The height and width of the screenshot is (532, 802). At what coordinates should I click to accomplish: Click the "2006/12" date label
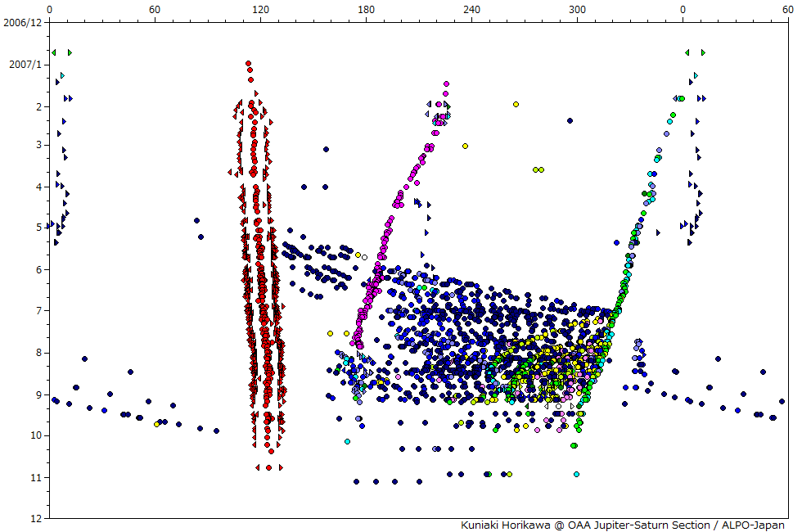pos(21,23)
